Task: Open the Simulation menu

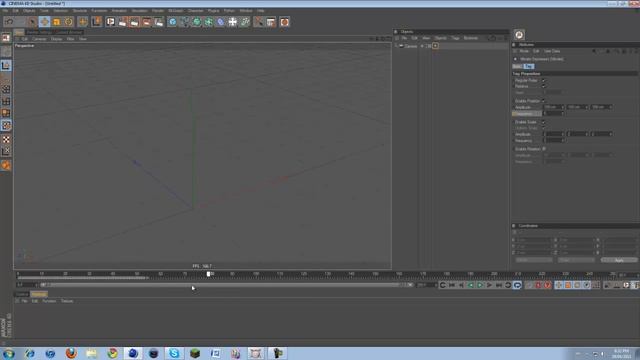Action: point(139,11)
